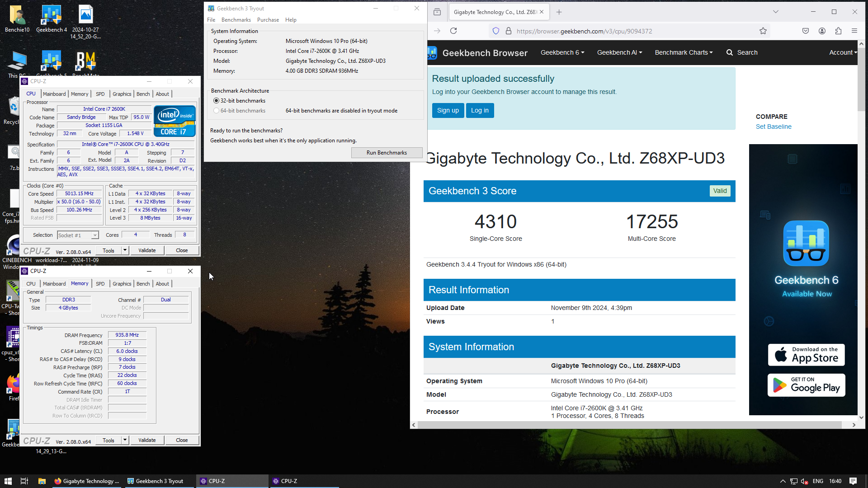Viewport: 868px width, 488px height.
Task: Open Benchie10 desktop folder icon
Action: click(x=17, y=19)
